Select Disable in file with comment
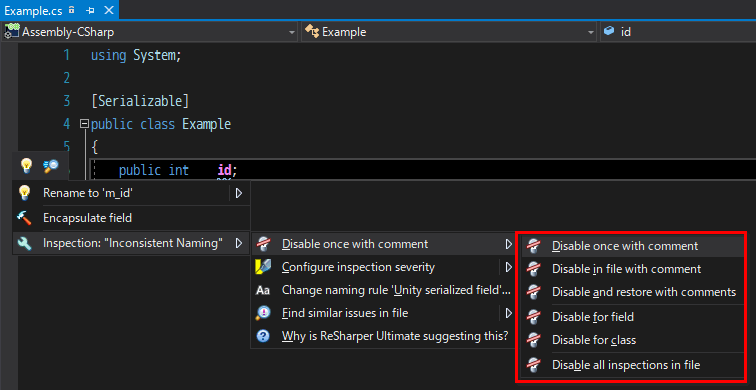The width and height of the screenshot is (756, 390). point(634,269)
